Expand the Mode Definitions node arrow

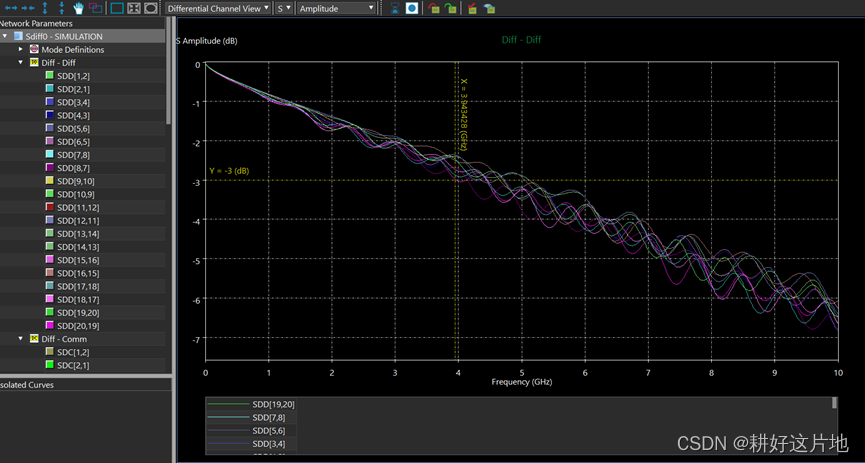[21, 50]
